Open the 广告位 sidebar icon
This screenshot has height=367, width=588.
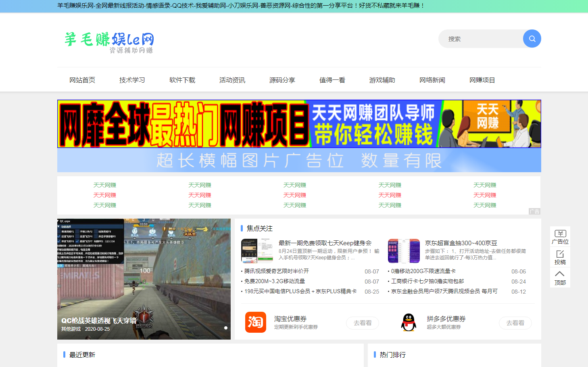(x=560, y=237)
